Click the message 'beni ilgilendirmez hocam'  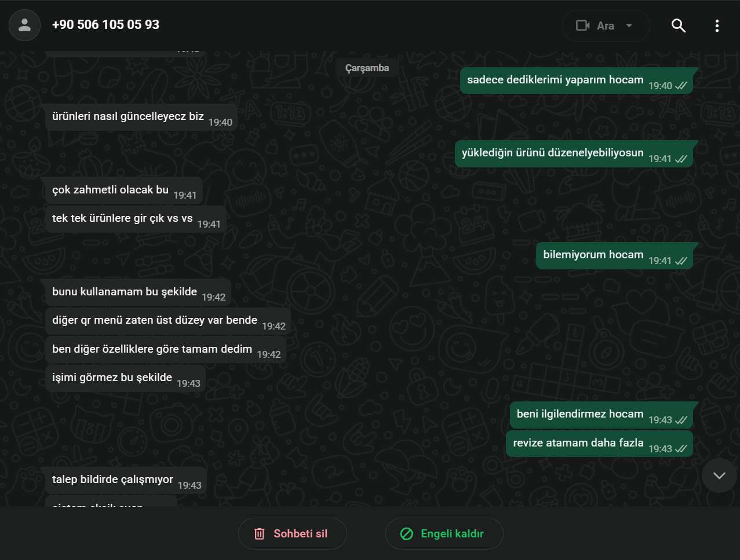(x=602, y=415)
